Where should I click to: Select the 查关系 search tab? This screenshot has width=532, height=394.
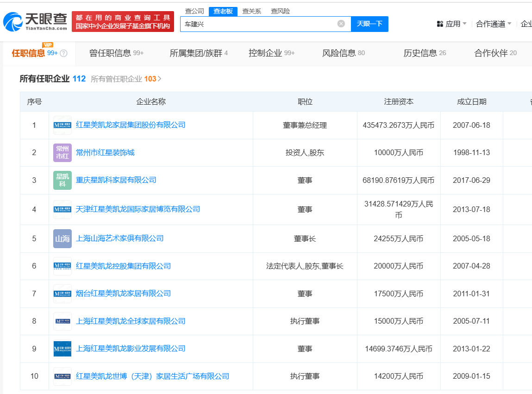[x=252, y=11]
